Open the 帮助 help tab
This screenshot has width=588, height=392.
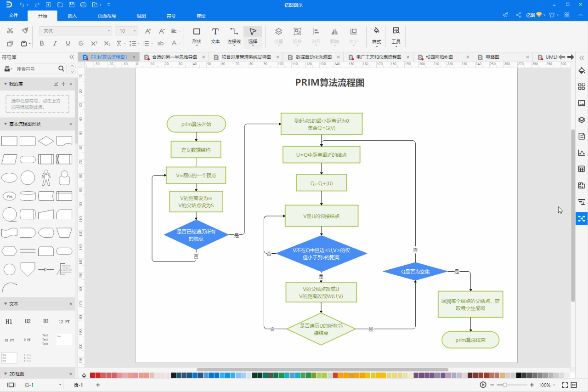201,16
